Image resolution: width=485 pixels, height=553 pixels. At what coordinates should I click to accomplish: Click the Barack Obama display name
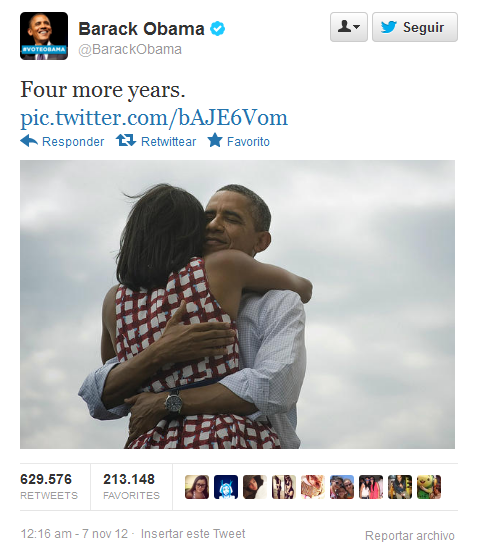click(141, 29)
